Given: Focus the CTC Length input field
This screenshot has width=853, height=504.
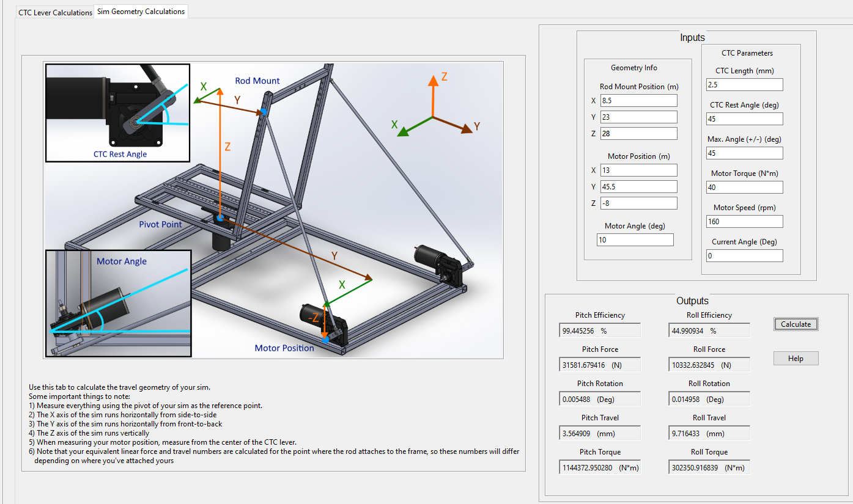Looking at the screenshot, I should 745,85.
